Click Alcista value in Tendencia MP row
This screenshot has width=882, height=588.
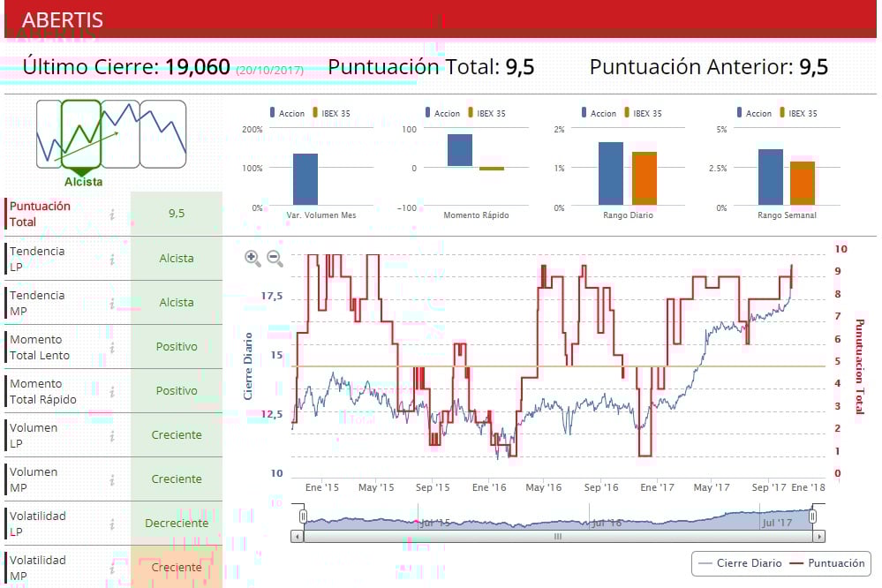pyautogui.click(x=177, y=303)
